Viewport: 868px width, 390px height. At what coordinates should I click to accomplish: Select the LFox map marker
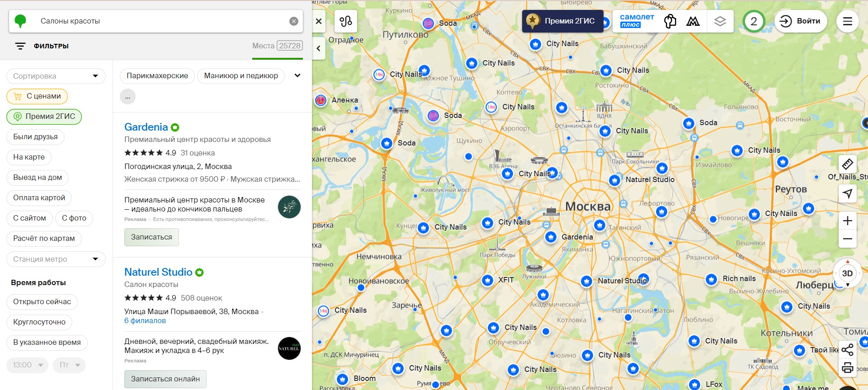click(x=695, y=385)
